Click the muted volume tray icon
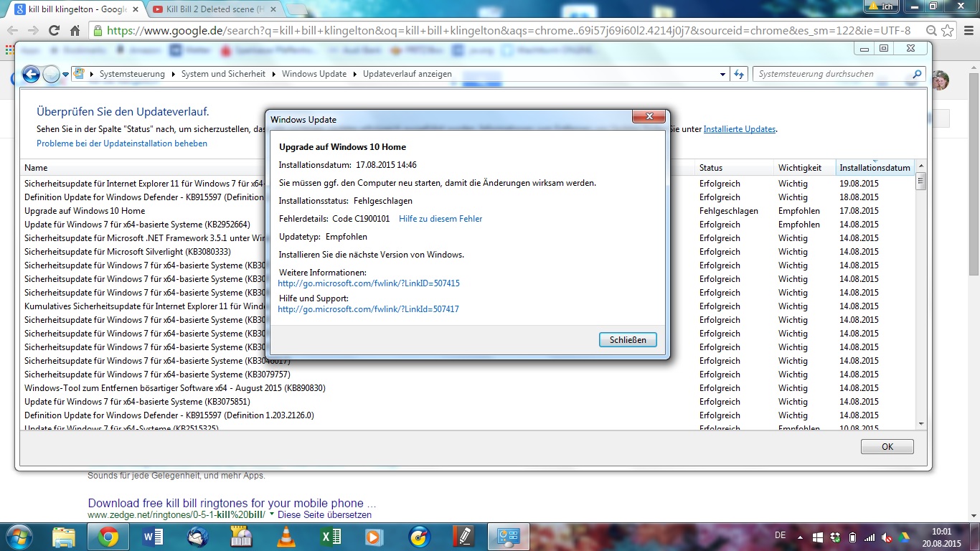 887,537
